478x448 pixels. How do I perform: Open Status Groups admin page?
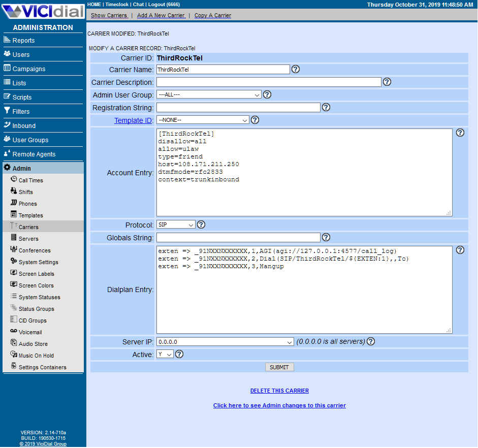[x=36, y=309]
